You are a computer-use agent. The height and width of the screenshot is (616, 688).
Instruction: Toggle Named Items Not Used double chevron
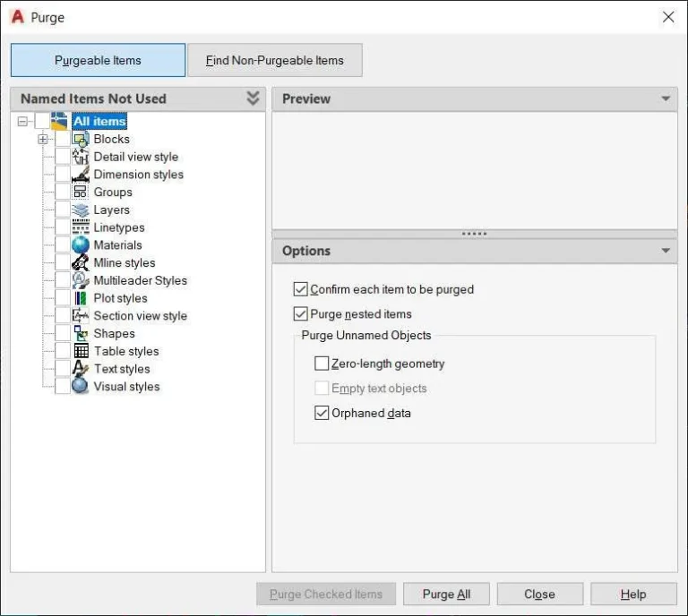[x=253, y=98]
